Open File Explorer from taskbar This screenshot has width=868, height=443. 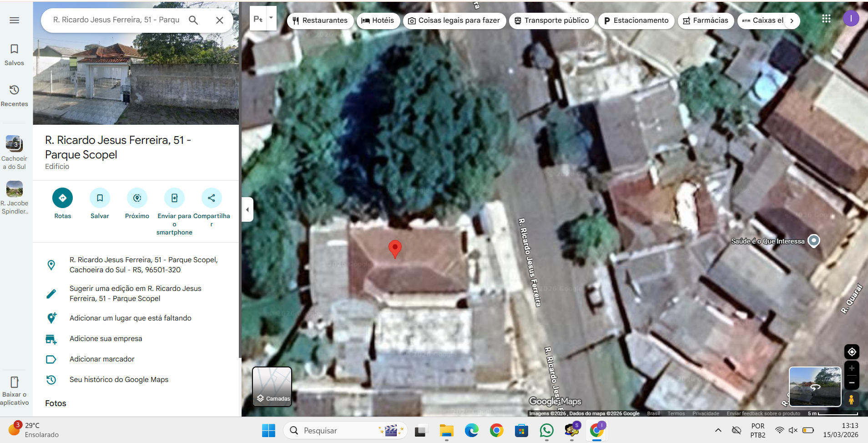pos(446,430)
